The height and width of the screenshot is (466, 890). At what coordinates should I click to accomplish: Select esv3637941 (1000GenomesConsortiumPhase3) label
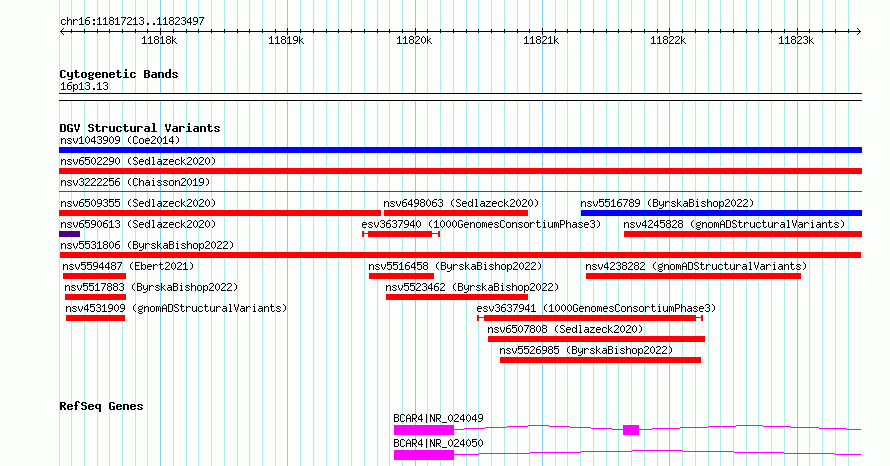coord(596,308)
